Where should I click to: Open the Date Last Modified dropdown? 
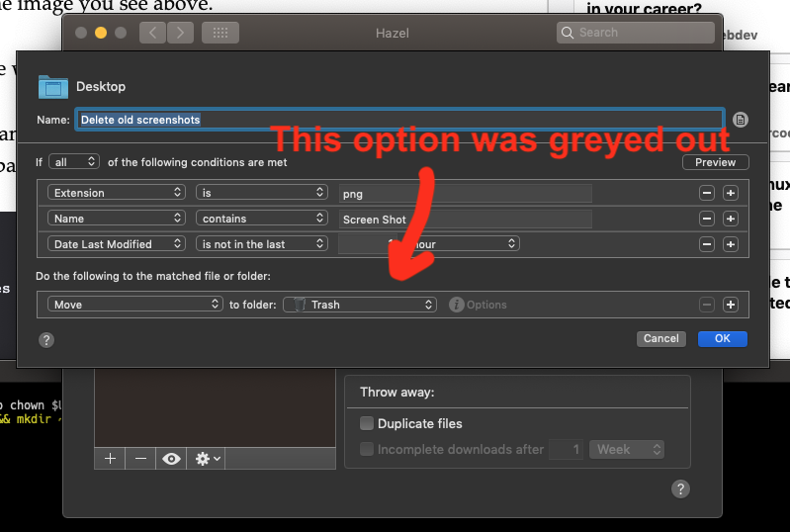117,244
